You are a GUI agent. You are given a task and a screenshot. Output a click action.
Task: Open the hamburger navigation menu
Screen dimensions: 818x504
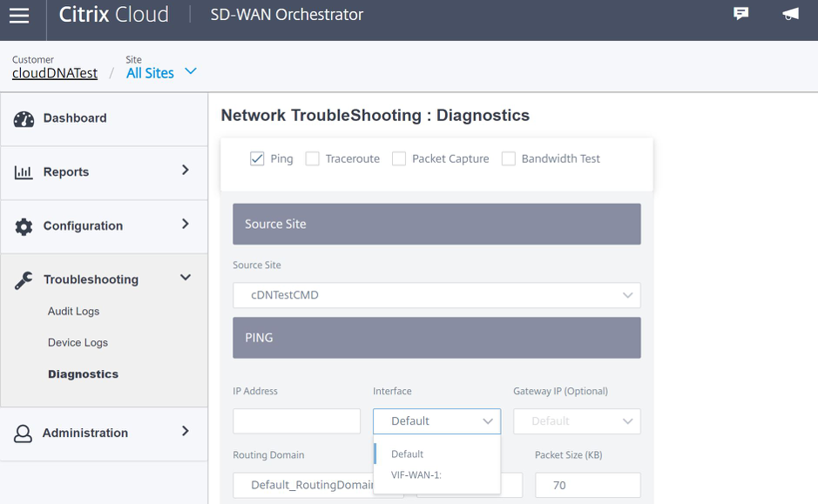tap(19, 15)
